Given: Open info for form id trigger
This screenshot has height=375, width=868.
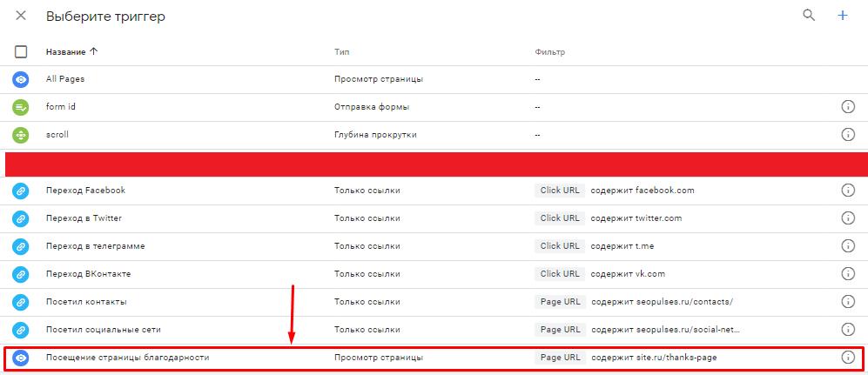Looking at the screenshot, I should (847, 107).
